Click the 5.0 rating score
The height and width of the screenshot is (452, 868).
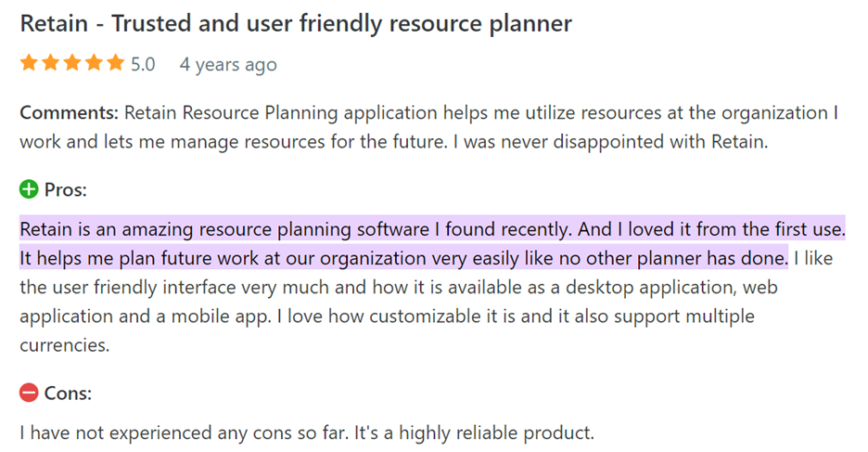pos(143,64)
